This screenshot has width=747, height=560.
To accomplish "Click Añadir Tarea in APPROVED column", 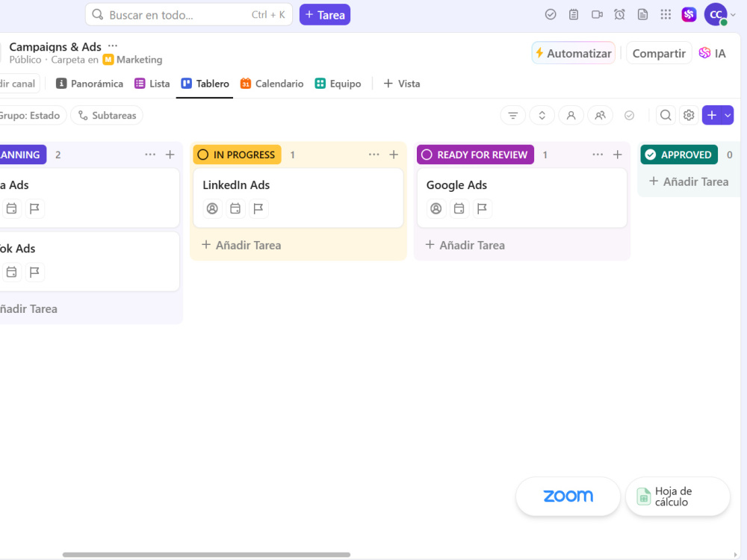I will point(689,181).
